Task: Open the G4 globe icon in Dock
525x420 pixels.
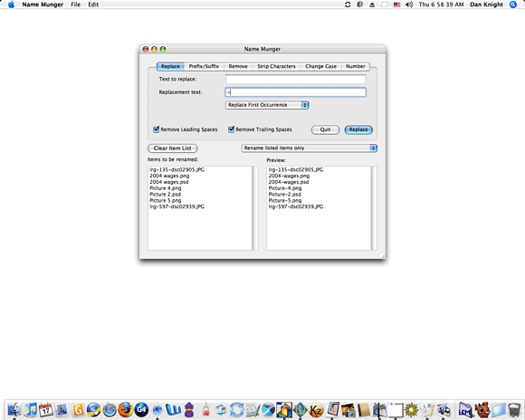Action: 141,410
